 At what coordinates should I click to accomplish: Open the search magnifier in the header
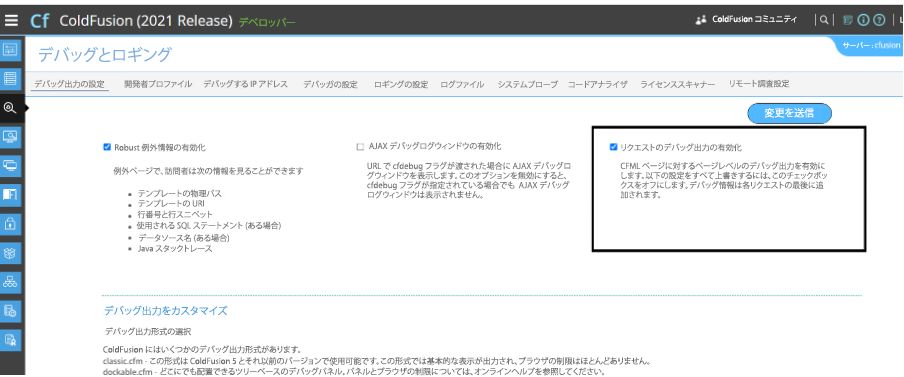point(824,20)
